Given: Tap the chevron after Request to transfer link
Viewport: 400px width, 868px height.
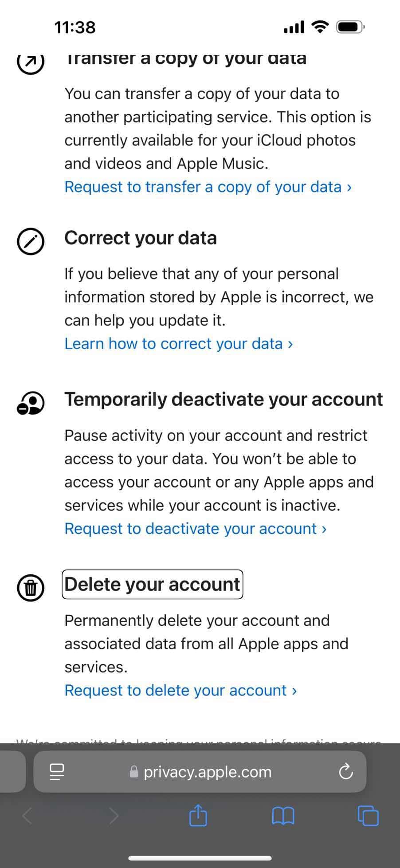Looking at the screenshot, I should (349, 187).
